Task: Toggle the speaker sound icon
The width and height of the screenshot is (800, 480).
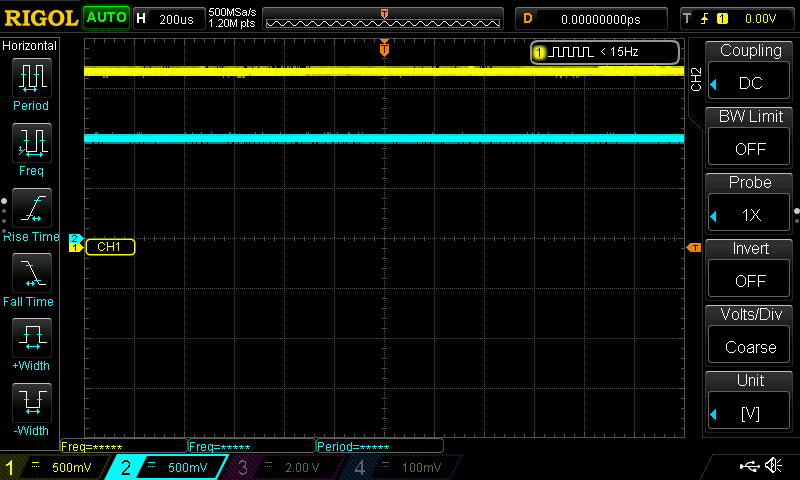Action: (x=773, y=466)
